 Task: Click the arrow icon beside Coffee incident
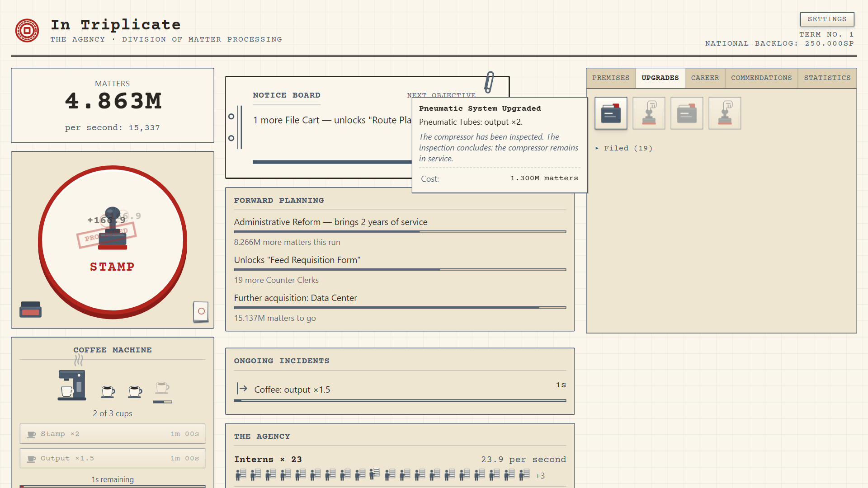coord(242,389)
